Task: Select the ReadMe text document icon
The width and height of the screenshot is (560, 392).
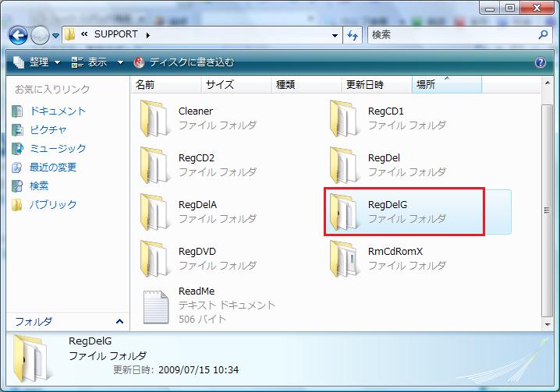Action: (156, 307)
